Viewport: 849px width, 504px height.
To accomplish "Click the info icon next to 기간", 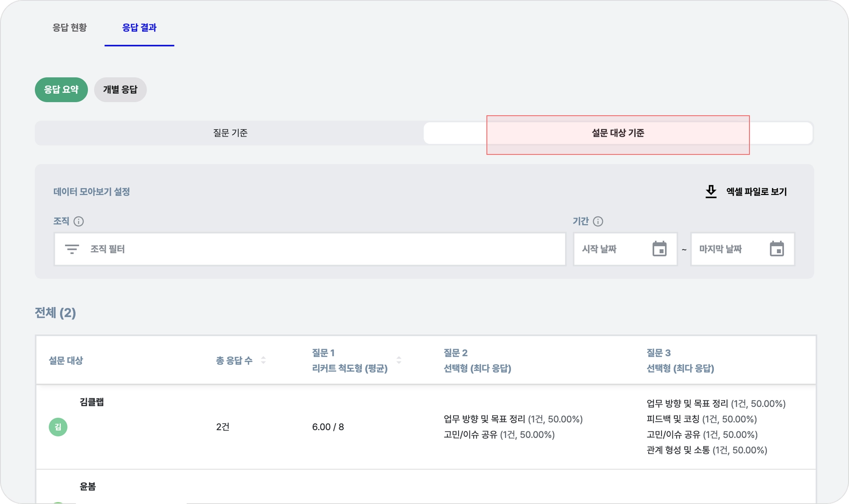I will click(598, 221).
